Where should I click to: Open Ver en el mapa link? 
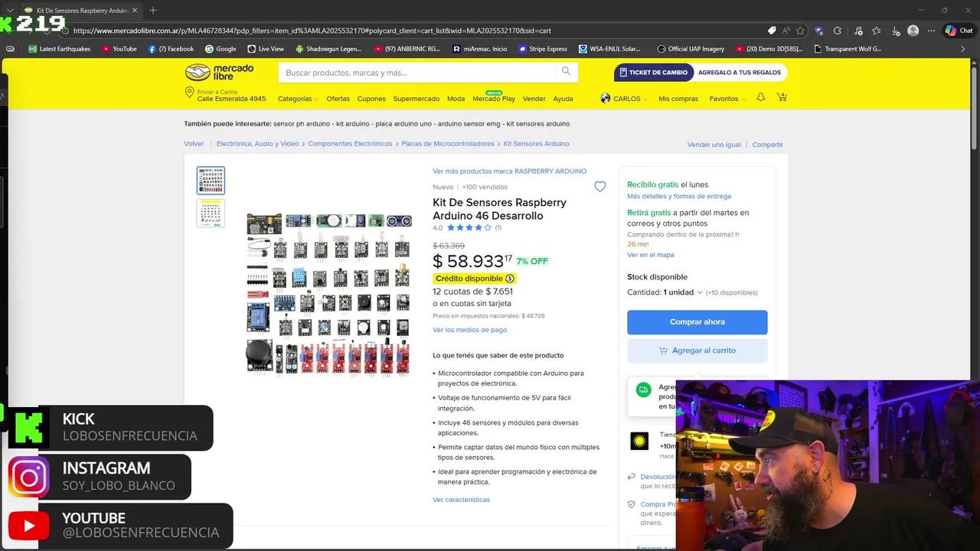(651, 255)
